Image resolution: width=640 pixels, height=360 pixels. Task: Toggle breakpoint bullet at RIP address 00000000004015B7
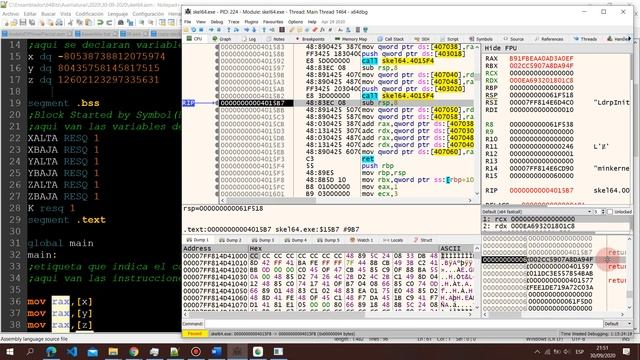[x=217, y=103]
